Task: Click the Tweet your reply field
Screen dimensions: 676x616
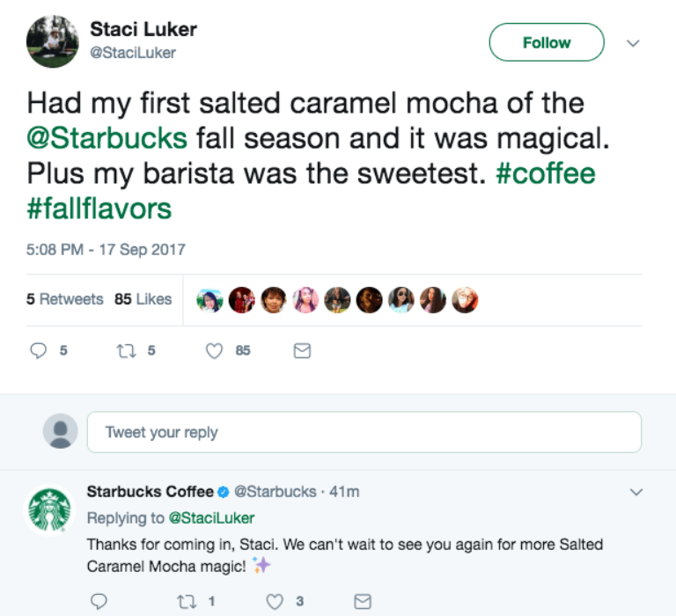Action: tap(364, 432)
